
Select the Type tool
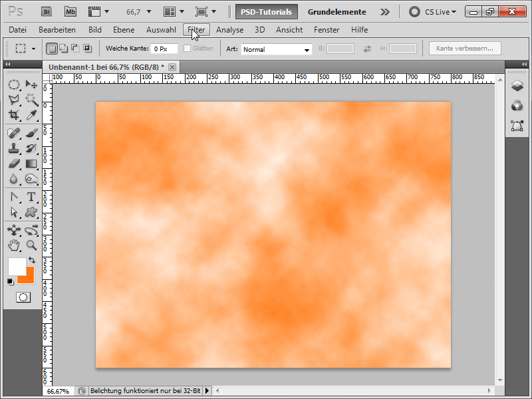pyautogui.click(x=31, y=197)
